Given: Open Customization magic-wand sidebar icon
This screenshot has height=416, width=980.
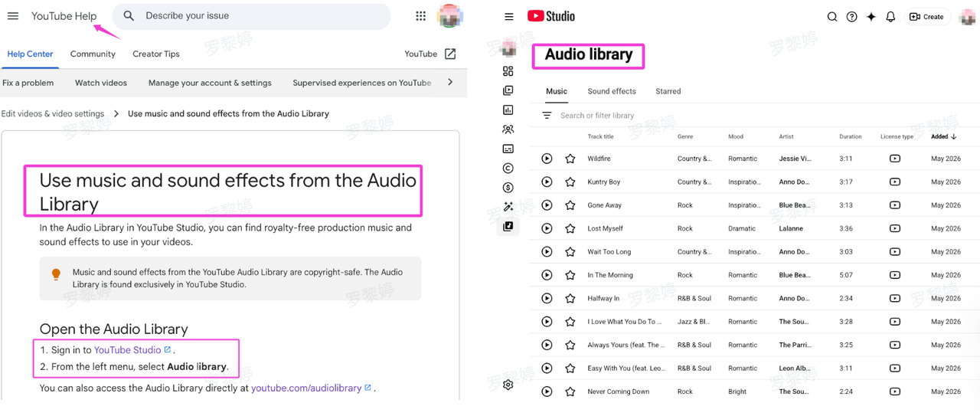Looking at the screenshot, I should point(508,207).
